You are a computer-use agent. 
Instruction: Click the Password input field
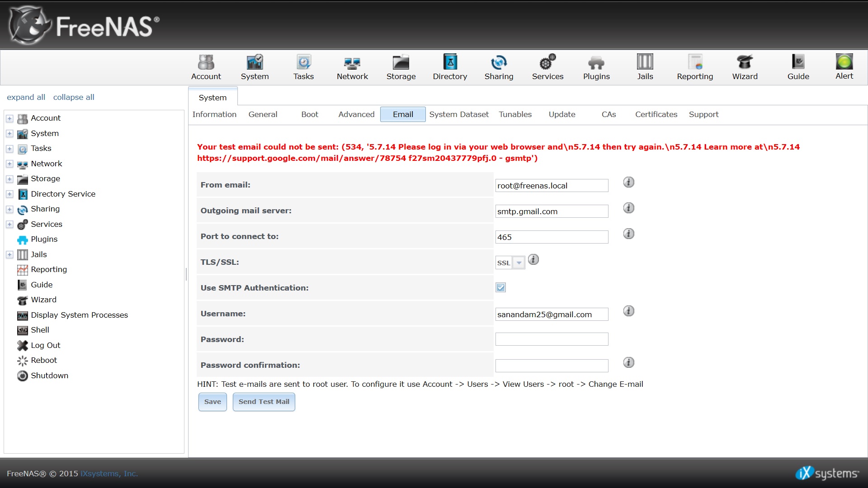click(x=552, y=339)
